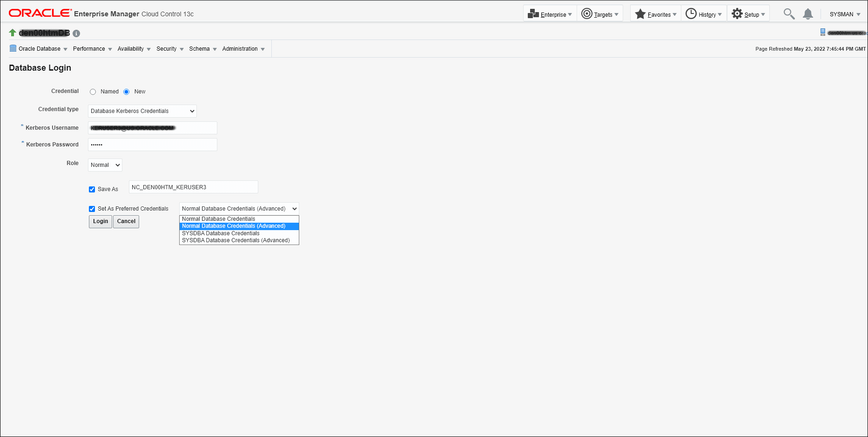Click the search magnifier icon
Viewport: 868px width, 437px height.
coord(789,14)
